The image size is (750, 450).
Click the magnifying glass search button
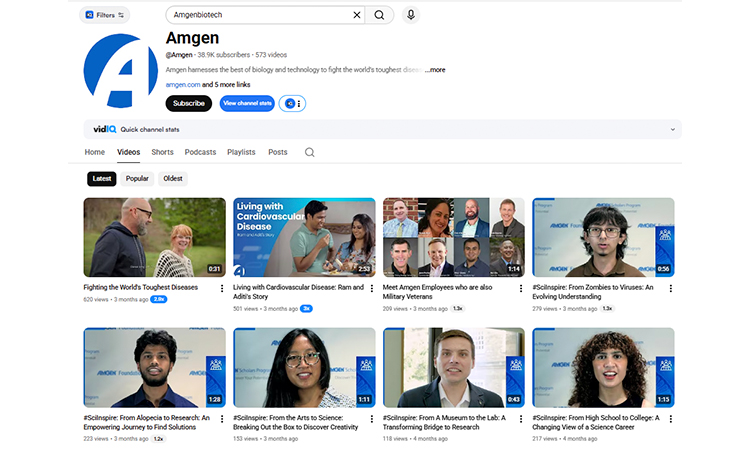[379, 15]
